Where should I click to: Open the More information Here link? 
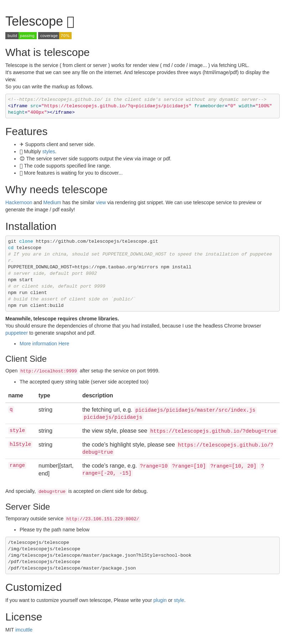[44, 344]
